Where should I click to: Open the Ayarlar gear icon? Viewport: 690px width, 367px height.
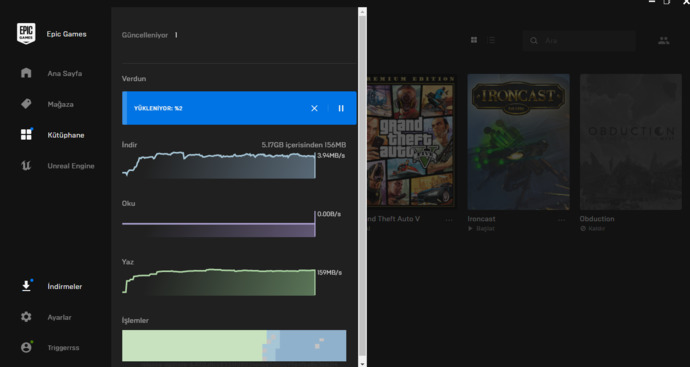point(26,317)
